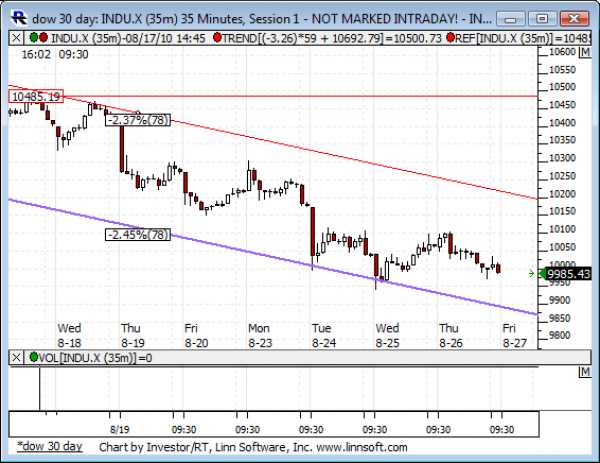Minimize the dow 30 day chart window
Screen dimensions: 600x463
[510, 18]
